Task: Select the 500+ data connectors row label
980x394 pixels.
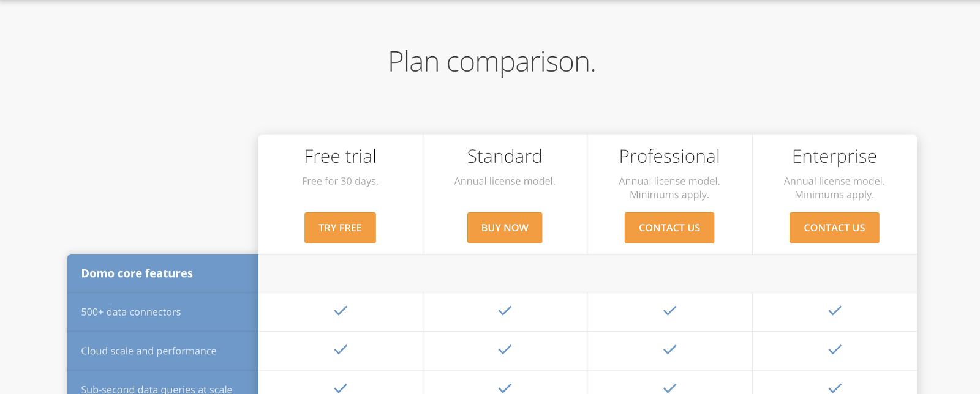Action: [131, 312]
